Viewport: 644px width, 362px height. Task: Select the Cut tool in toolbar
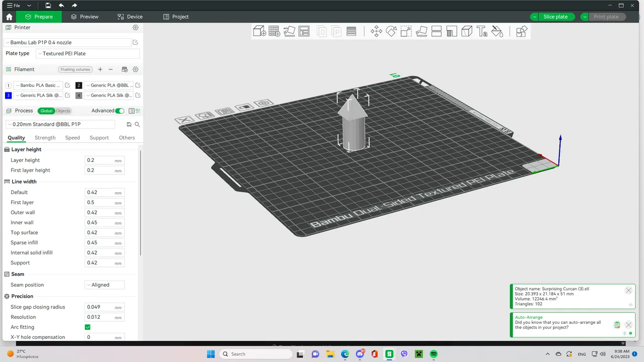pyautogui.click(x=437, y=32)
